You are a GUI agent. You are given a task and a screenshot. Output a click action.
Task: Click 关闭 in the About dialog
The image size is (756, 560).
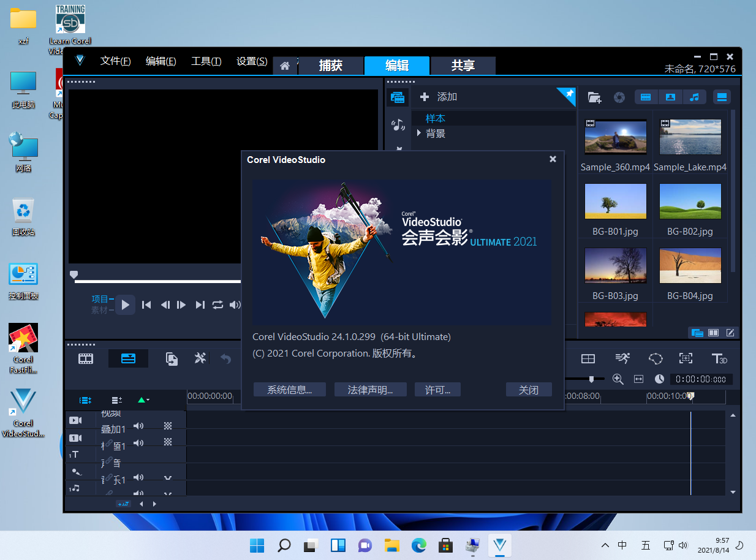click(529, 390)
